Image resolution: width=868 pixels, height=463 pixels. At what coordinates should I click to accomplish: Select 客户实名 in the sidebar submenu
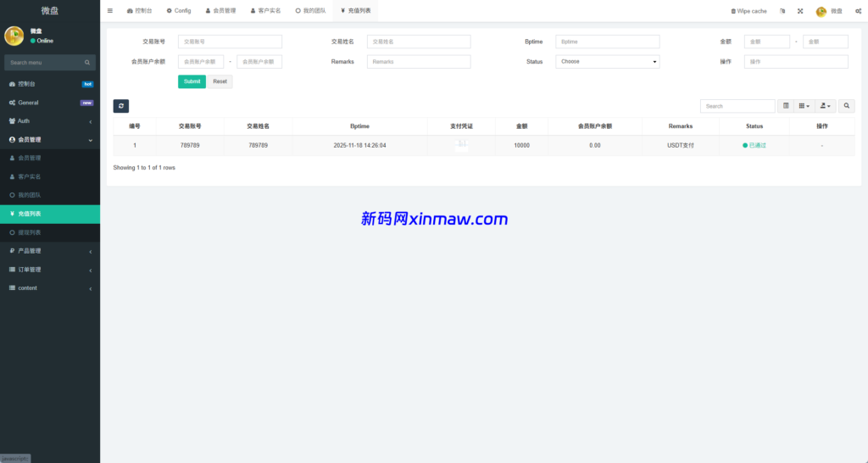tap(50, 176)
